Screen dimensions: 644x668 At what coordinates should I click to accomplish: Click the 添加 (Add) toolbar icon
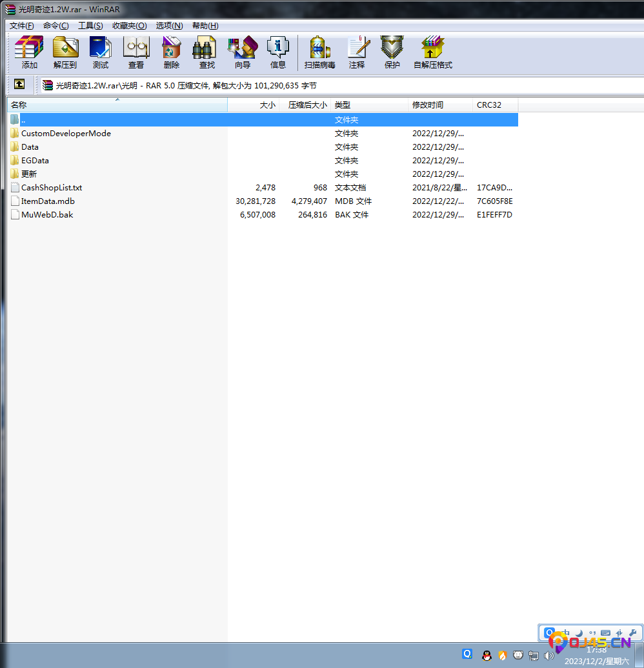point(29,52)
